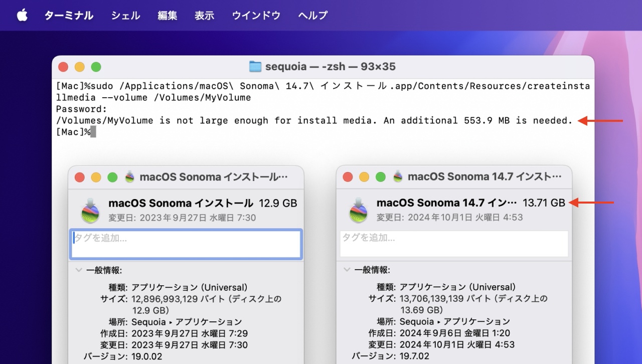Image resolution: width=642 pixels, height=364 pixels.
Task: Click the sudo createinstallmedia command line
Action: click(x=323, y=91)
